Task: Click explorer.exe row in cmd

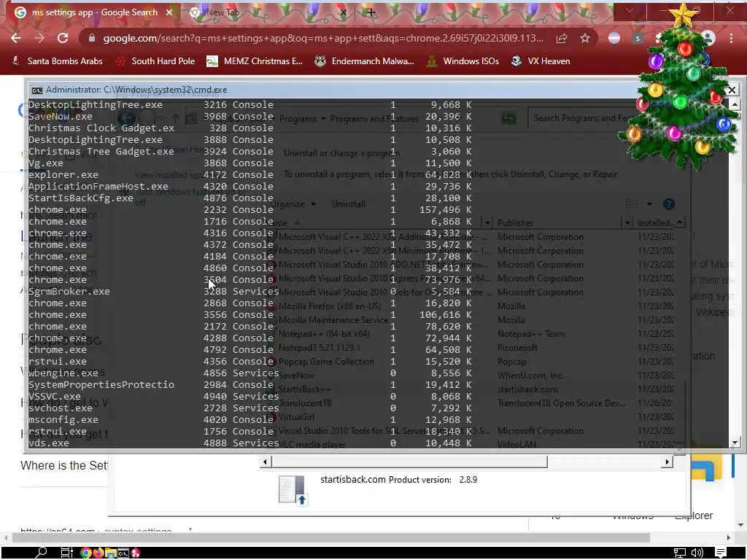Action: pos(250,175)
